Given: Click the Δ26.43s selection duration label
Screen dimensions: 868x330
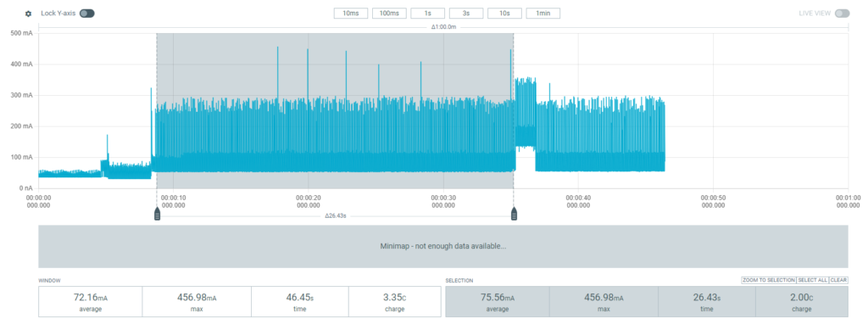Looking at the screenshot, I should point(336,216).
